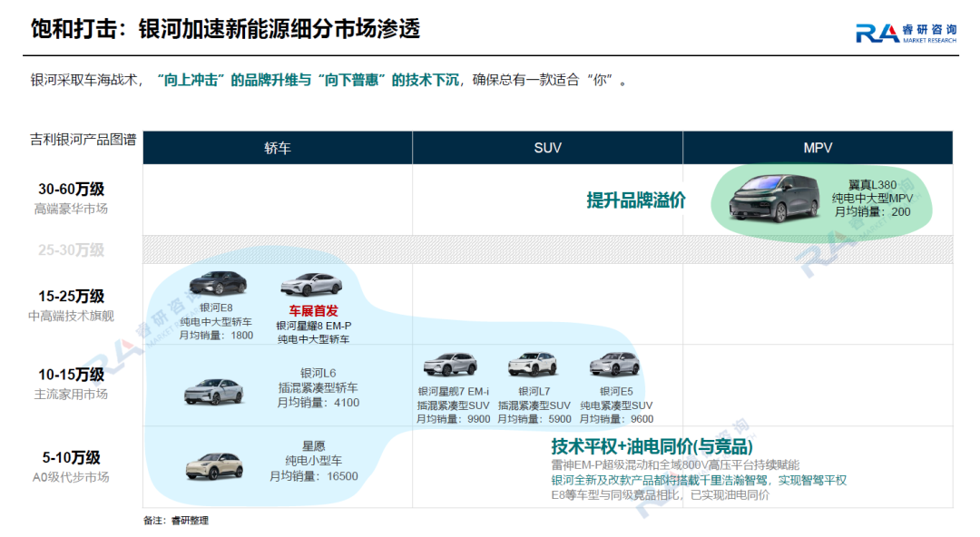Select the 银河E5 model name text

pos(616,391)
